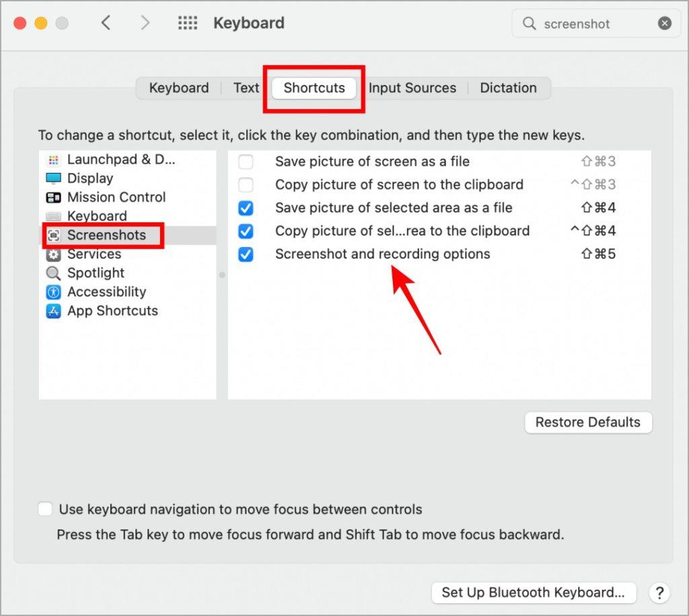Image resolution: width=689 pixels, height=616 pixels.
Task: Switch to the Text tab
Action: coord(246,88)
